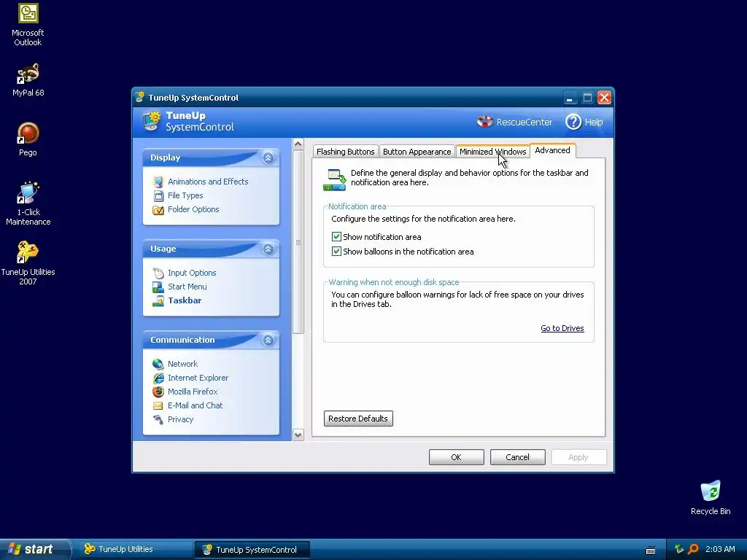Image resolution: width=747 pixels, height=560 pixels.
Task: Switch to Flashing Buttons tab
Action: tap(345, 152)
